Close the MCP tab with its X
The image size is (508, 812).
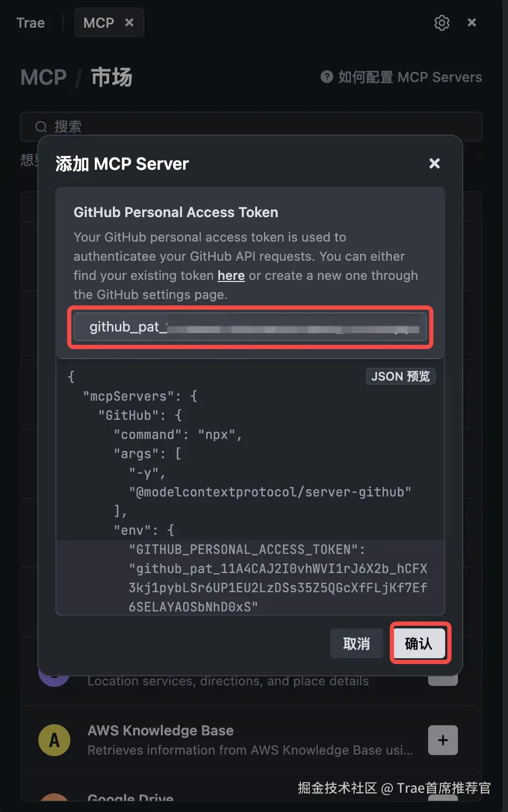(x=129, y=22)
